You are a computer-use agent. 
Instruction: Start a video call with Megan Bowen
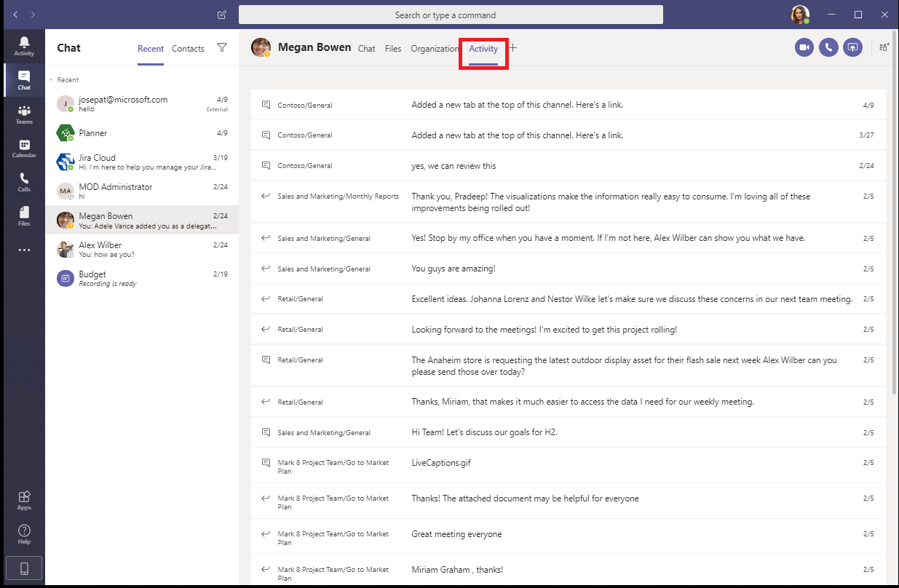coord(804,47)
